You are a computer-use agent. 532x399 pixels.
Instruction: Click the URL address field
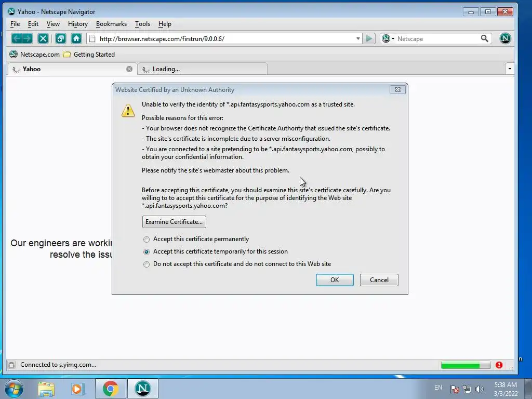pyautogui.click(x=225, y=38)
